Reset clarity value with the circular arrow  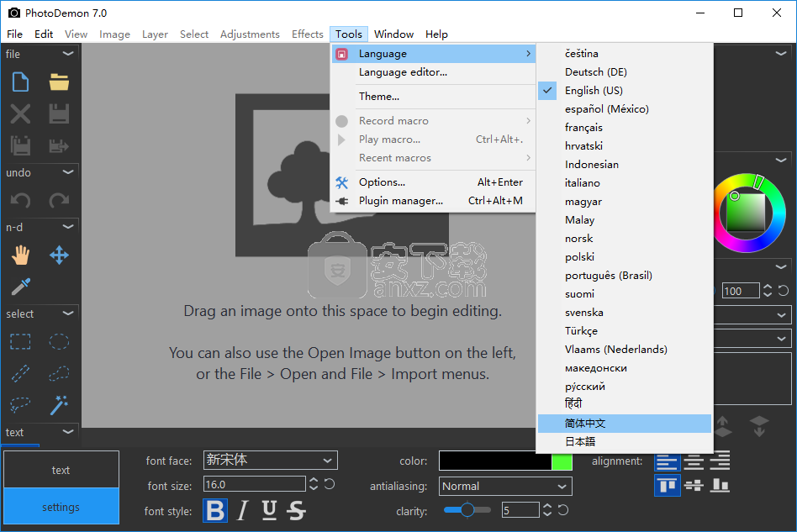tap(563, 509)
